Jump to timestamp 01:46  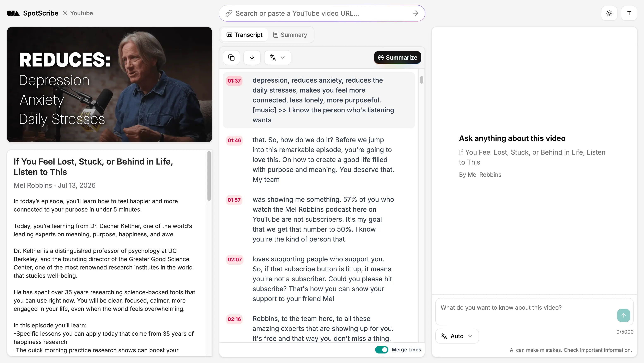[x=234, y=140]
